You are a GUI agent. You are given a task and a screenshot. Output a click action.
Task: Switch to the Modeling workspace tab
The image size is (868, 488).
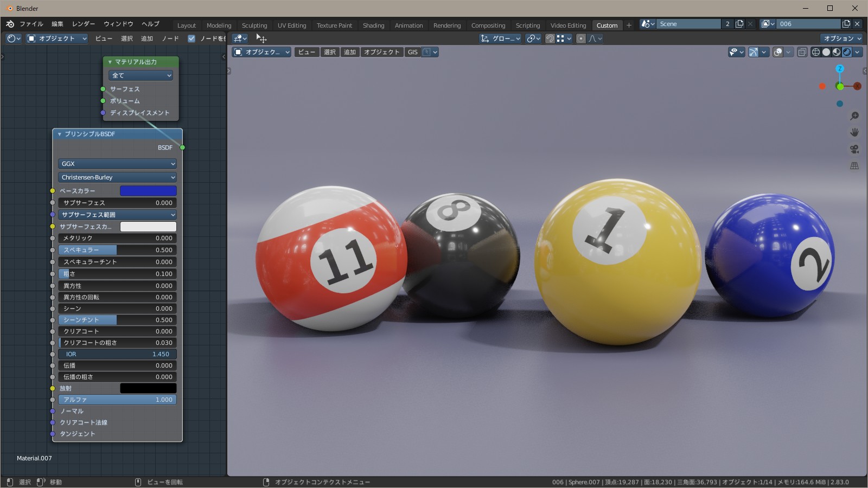coord(219,25)
